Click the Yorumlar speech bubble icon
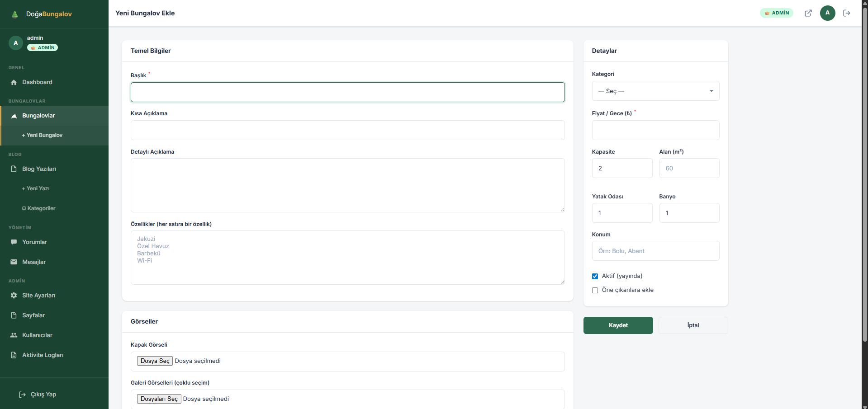This screenshot has height=409, width=868. click(x=14, y=242)
